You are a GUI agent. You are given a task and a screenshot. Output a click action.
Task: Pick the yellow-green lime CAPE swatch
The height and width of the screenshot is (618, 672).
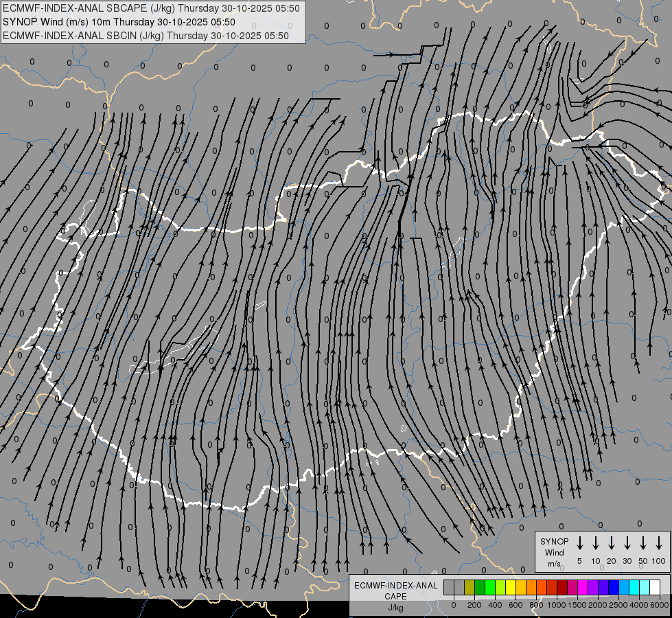click(500, 588)
